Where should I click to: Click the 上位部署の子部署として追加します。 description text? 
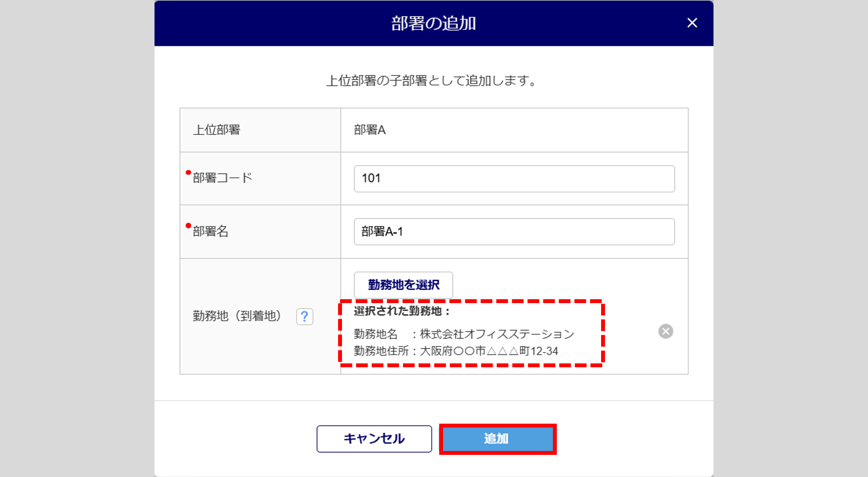click(432, 81)
